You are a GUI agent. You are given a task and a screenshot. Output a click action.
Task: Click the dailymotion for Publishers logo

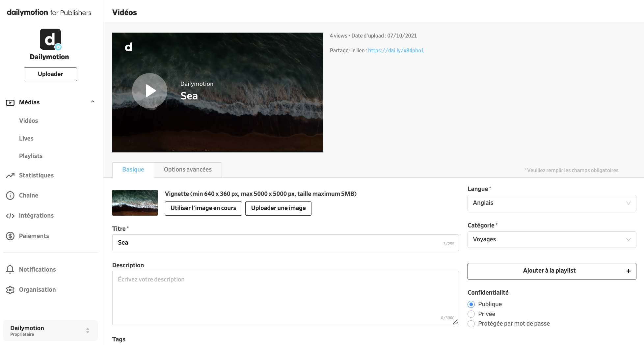[49, 13]
